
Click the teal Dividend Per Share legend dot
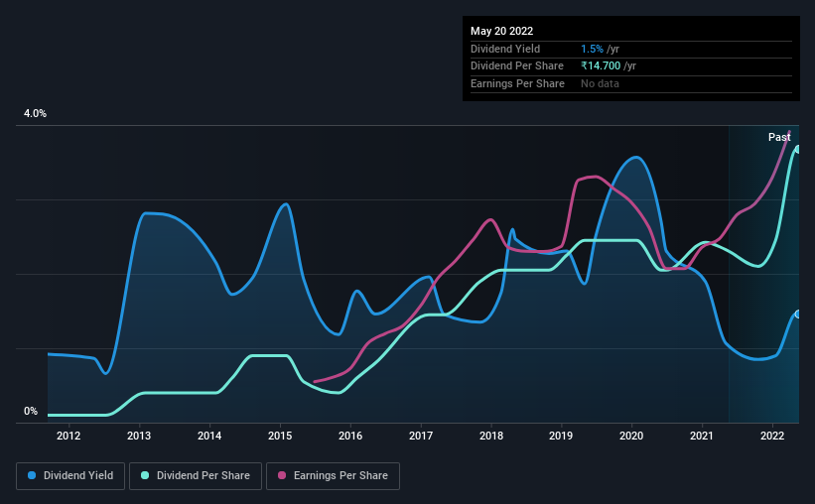145,475
